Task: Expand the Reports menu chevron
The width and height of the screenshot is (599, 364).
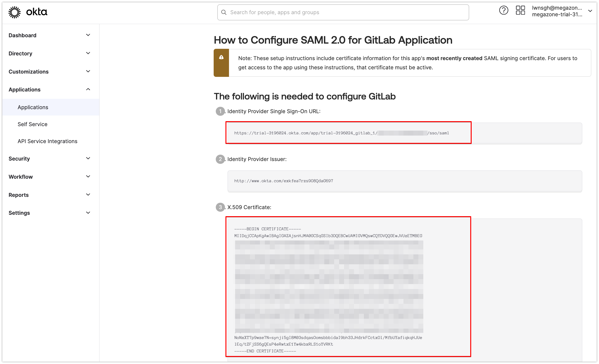Action: [88, 195]
